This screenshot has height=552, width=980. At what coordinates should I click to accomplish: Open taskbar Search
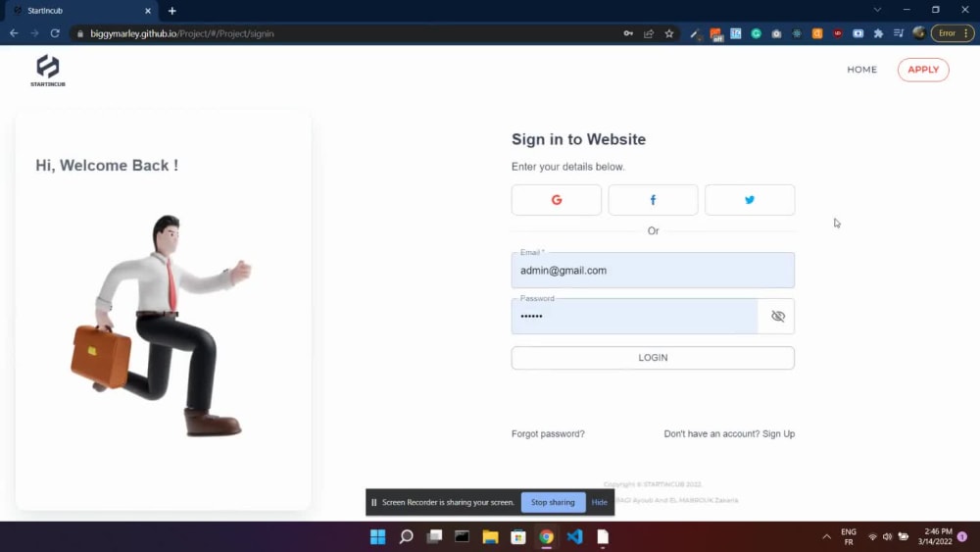coord(407,537)
